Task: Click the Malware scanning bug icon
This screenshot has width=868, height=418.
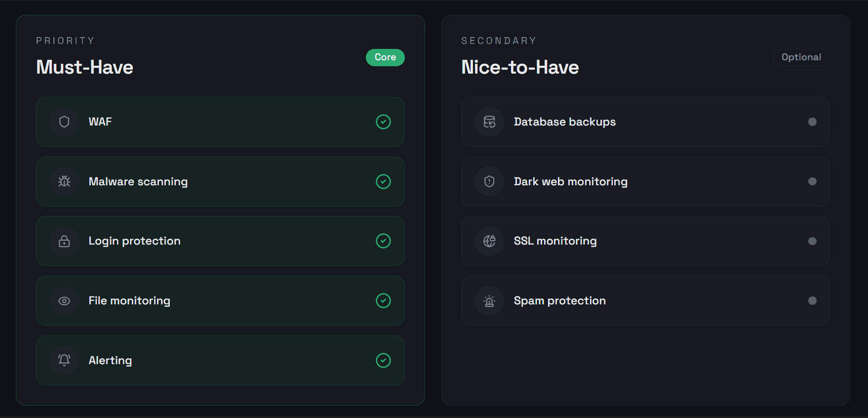Action: (x=64, y=181)
